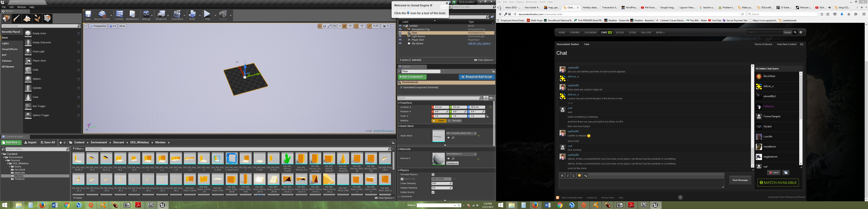This screenshot has width=868, height=209.
Task: Select the Paint mode brush icon
Action: (x=17, y=19)
